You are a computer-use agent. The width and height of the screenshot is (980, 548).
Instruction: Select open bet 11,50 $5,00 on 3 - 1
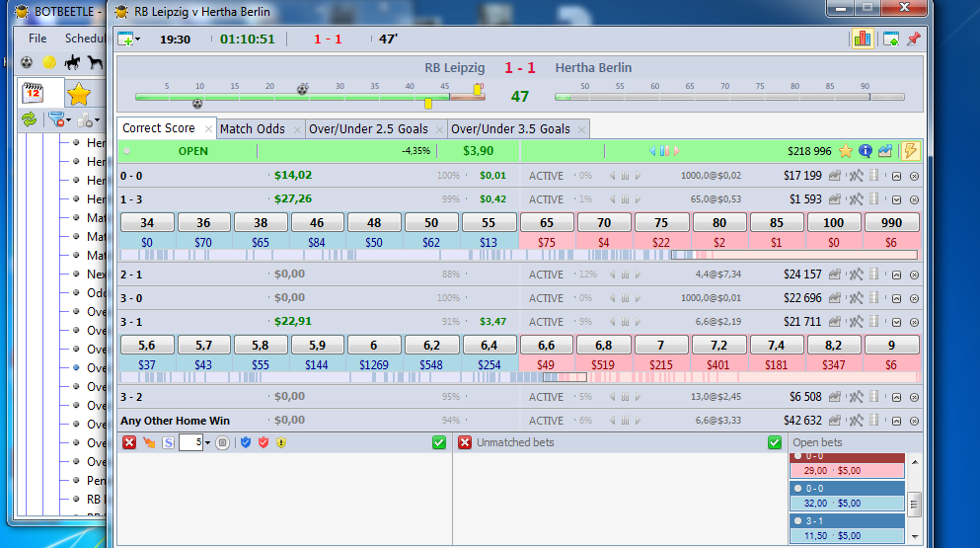[848, 535]
